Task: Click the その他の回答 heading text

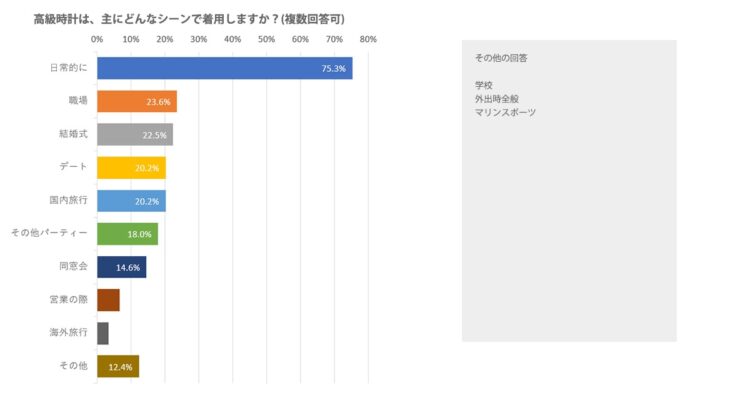Action: pyautogui.click(x=501, y=58)
